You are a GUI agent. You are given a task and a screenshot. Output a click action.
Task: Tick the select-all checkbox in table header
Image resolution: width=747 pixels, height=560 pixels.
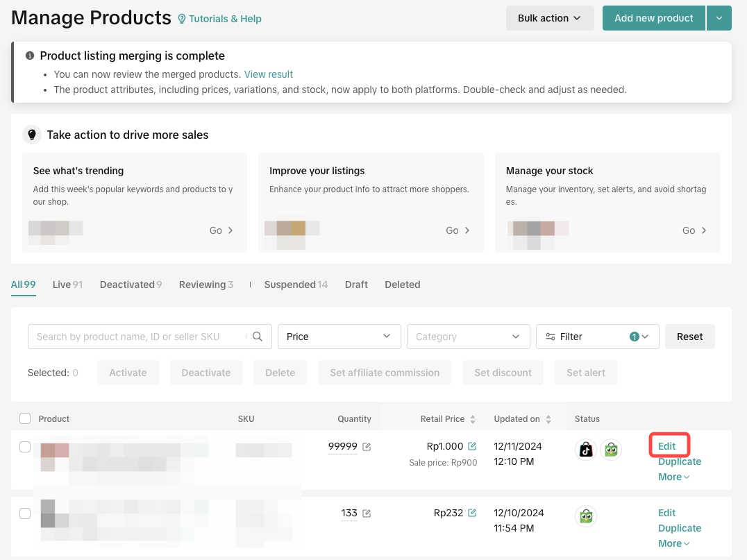[x=25, y=418]
